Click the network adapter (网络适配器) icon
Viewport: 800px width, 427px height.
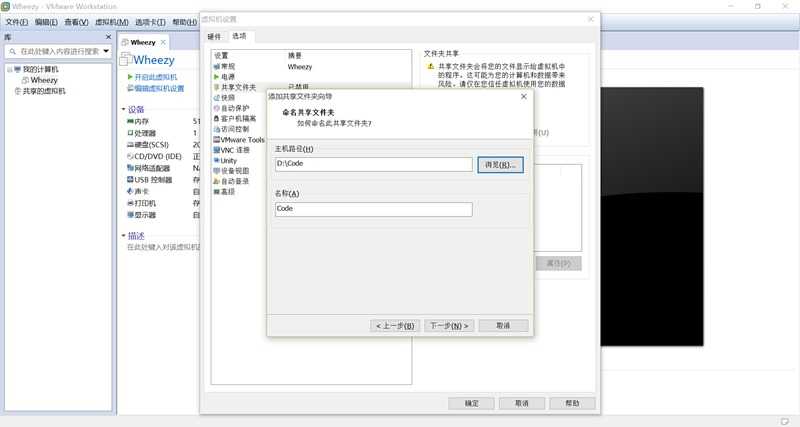[x=130, y=168]
